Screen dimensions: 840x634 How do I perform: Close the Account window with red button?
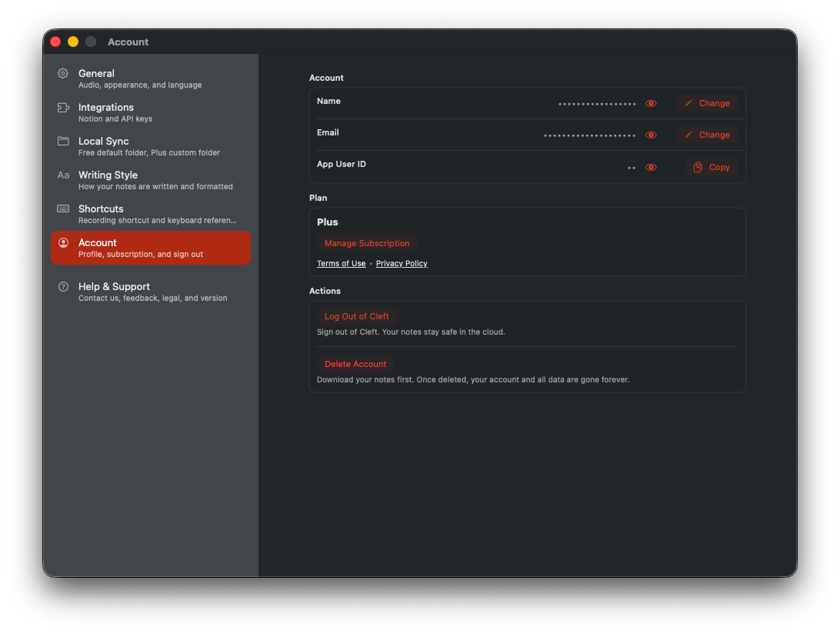[55, 42]
